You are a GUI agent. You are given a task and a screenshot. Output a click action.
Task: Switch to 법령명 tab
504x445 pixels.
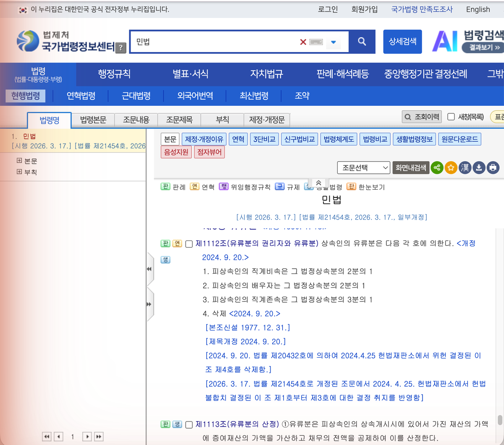tap(50, 120)
